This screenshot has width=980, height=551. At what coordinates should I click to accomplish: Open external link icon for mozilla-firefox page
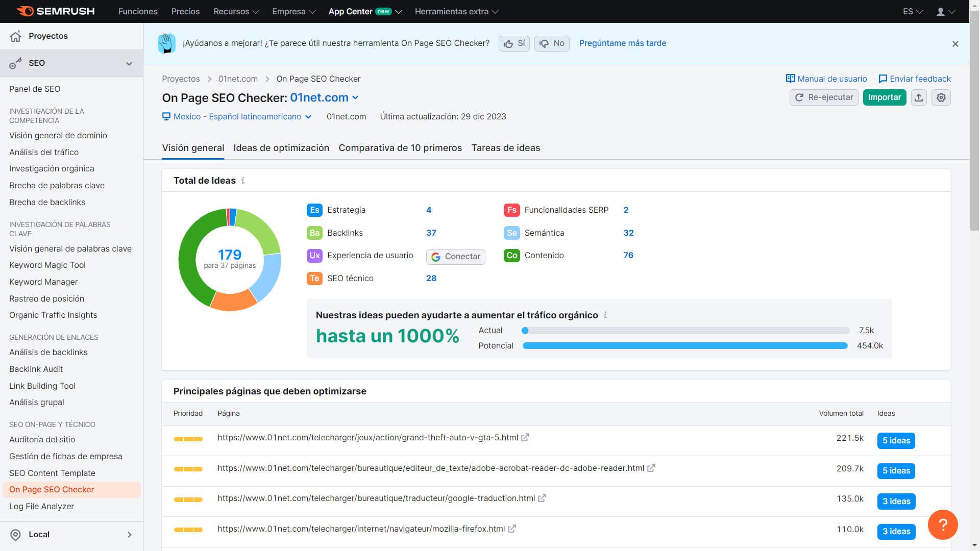511,529
